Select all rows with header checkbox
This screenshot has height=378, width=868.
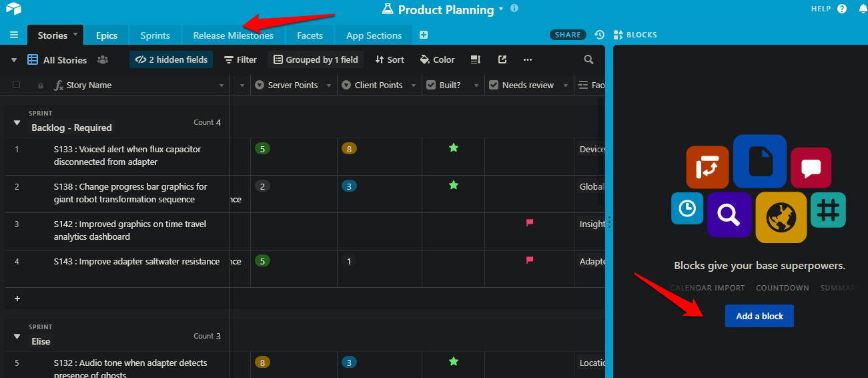tap(17, 85)
